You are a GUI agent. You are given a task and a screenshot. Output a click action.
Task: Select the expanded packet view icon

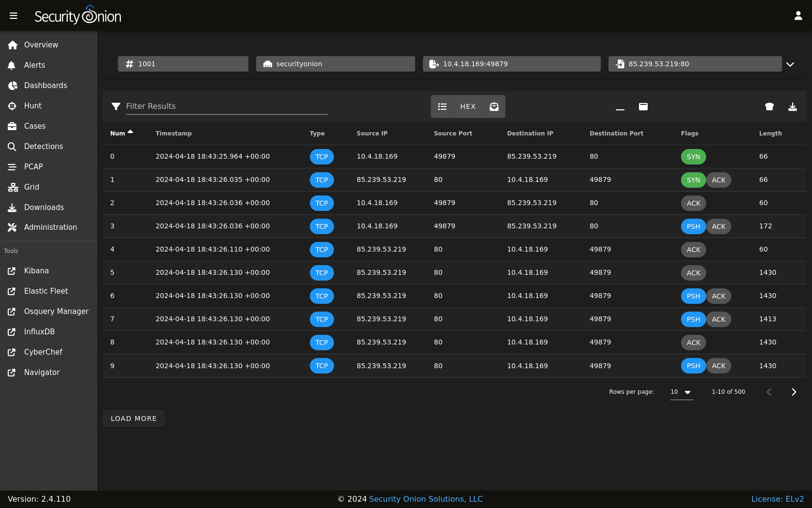643,106
